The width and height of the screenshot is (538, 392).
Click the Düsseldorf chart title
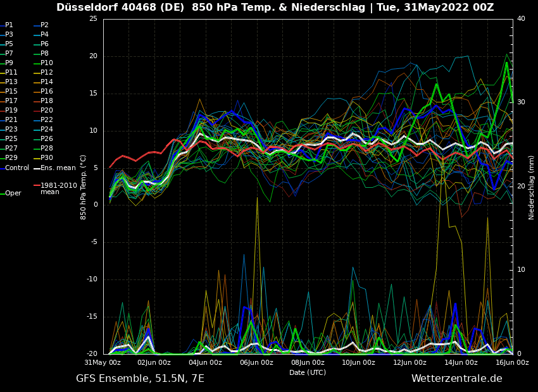[x=275, y=8]
